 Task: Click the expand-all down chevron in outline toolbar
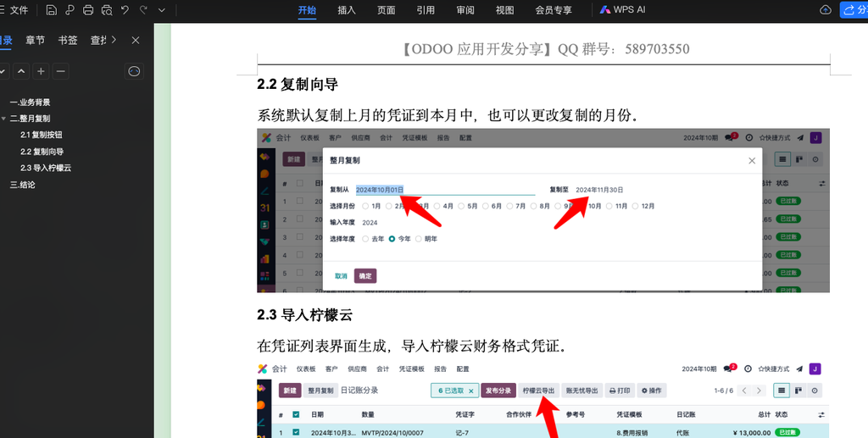click(x=3, y=71)
